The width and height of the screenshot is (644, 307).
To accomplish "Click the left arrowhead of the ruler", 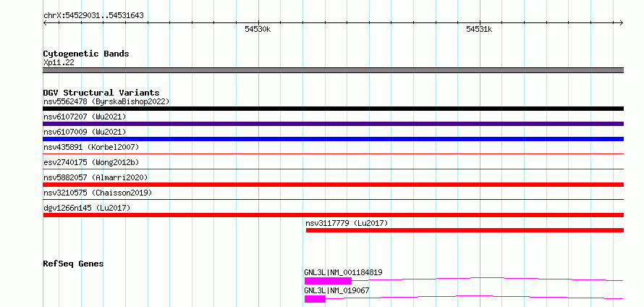I will [x=45, y=22].
